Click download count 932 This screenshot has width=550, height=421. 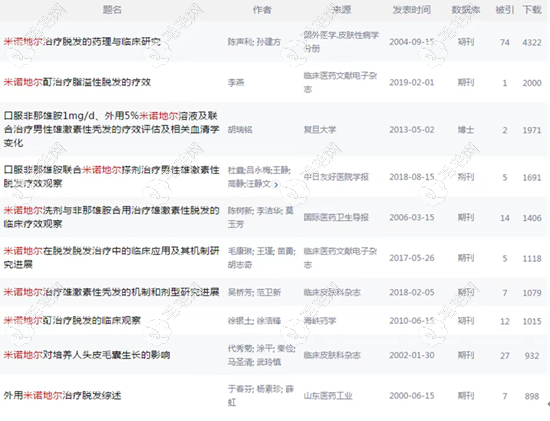[532, 356]
